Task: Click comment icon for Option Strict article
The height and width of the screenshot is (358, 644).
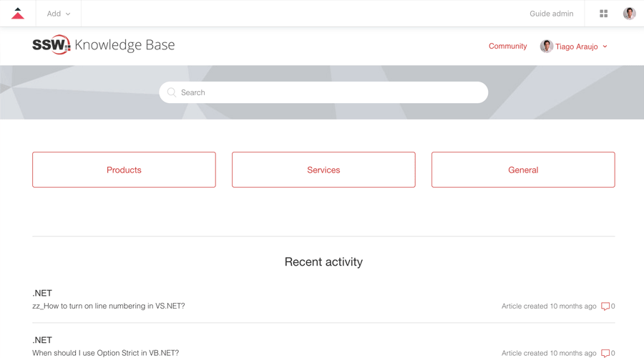Action: pos(605,354)
